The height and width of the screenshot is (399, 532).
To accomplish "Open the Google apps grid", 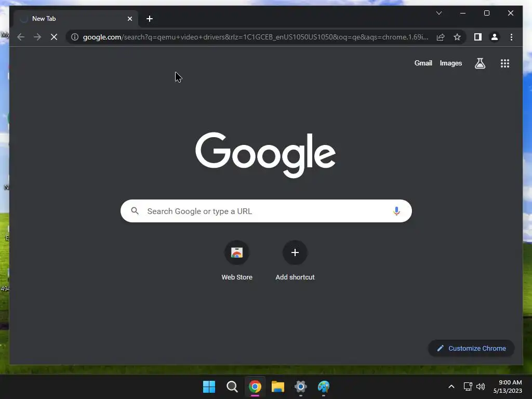I will [x=505, y=63].
